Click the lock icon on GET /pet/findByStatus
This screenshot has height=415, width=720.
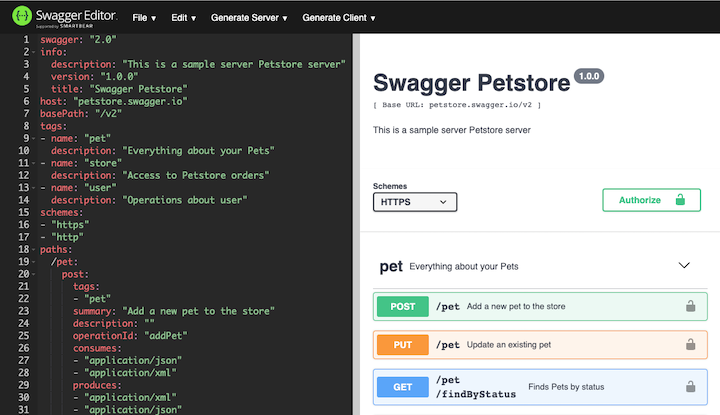click(690, 386)
